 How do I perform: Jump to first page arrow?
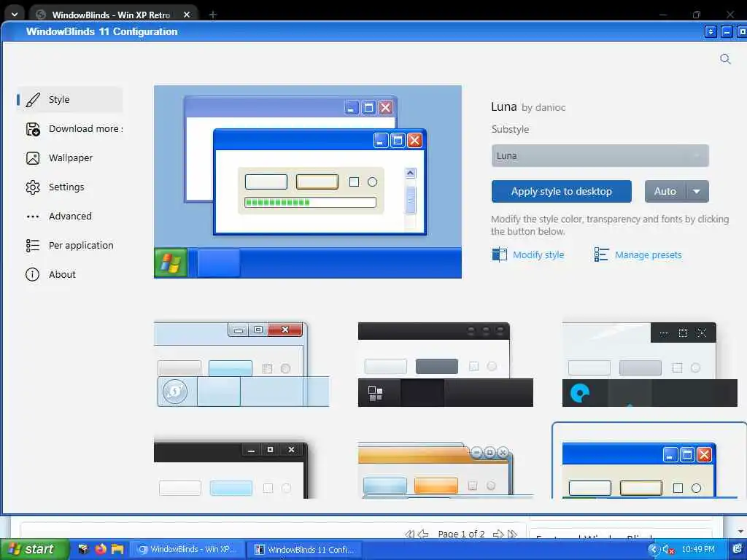point(410,534)
